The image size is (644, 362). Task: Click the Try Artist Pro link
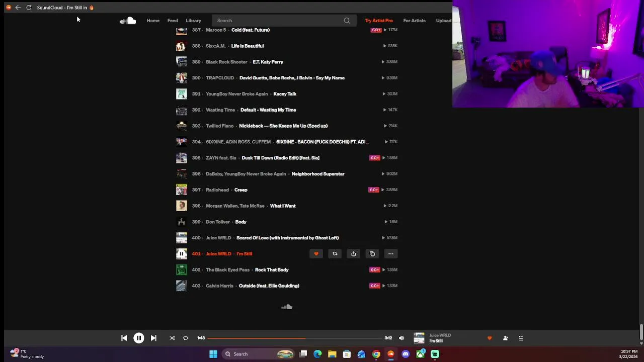tap(378, 21)
